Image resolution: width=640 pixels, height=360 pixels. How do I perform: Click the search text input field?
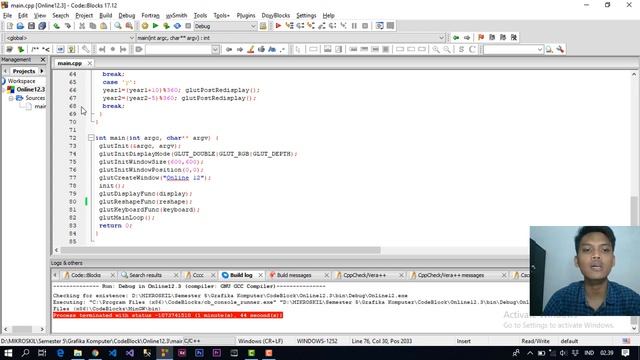[178, 49]
